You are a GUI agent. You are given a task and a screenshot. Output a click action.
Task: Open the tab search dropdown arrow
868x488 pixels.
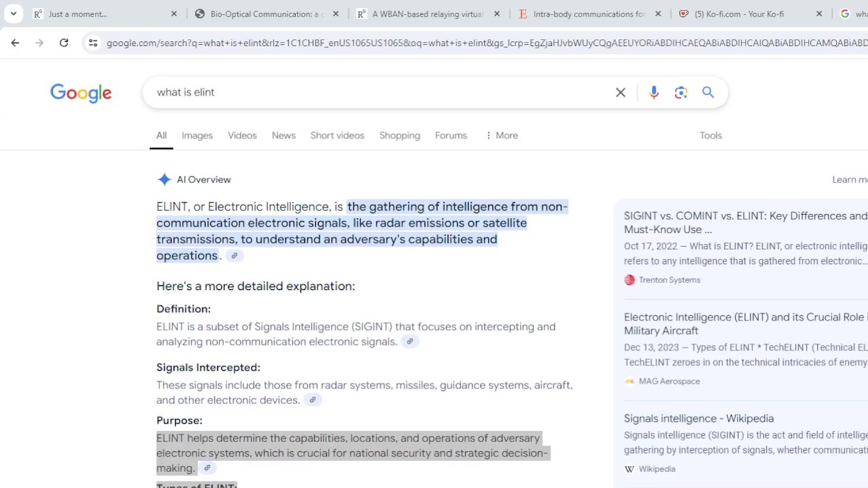click(14, 14)
